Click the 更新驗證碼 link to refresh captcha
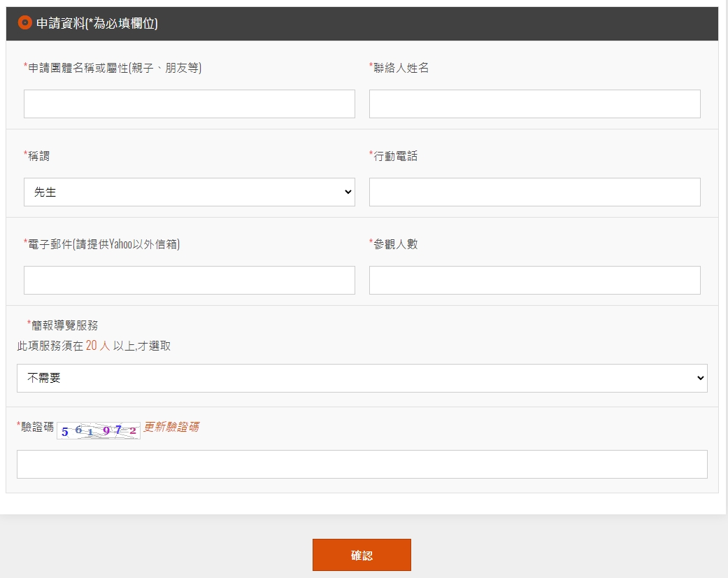 pos(171,427)
